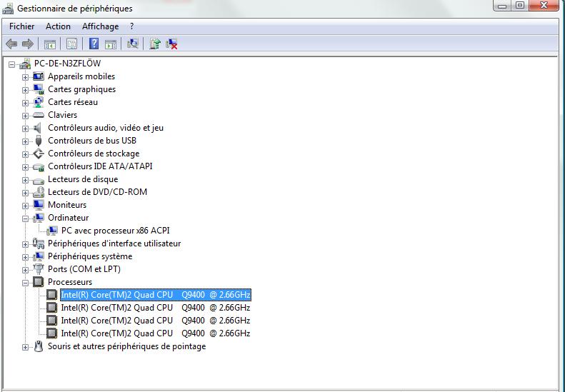565x392 pixels.
Task: Select the last Intel Core2 Quad CPU entry
Action: click(x=155, y=333)
